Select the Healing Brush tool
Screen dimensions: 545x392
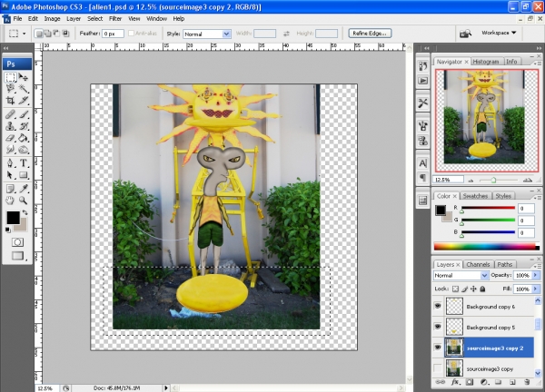(10, 114)
